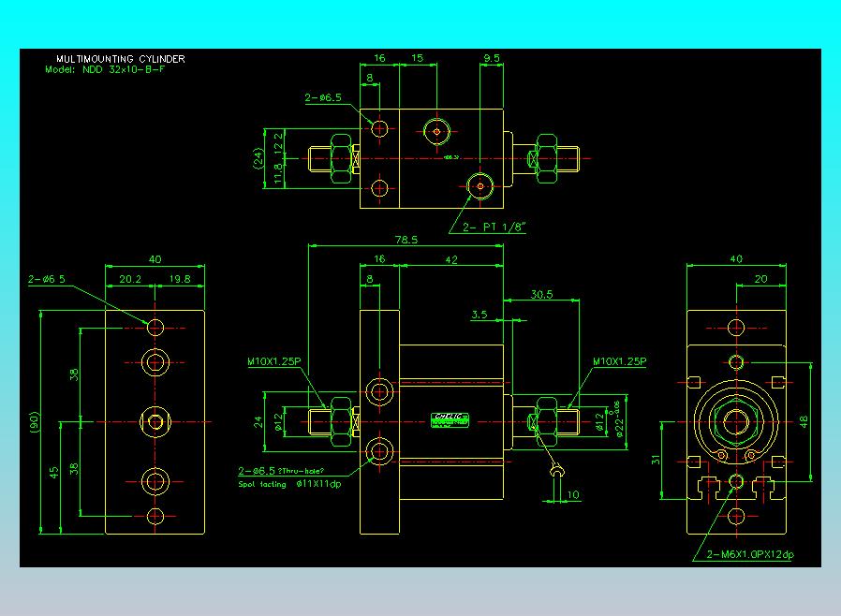Click the 20 dimension in rod-end view
This screenshot has height=616, width=841.
(760, 279)
